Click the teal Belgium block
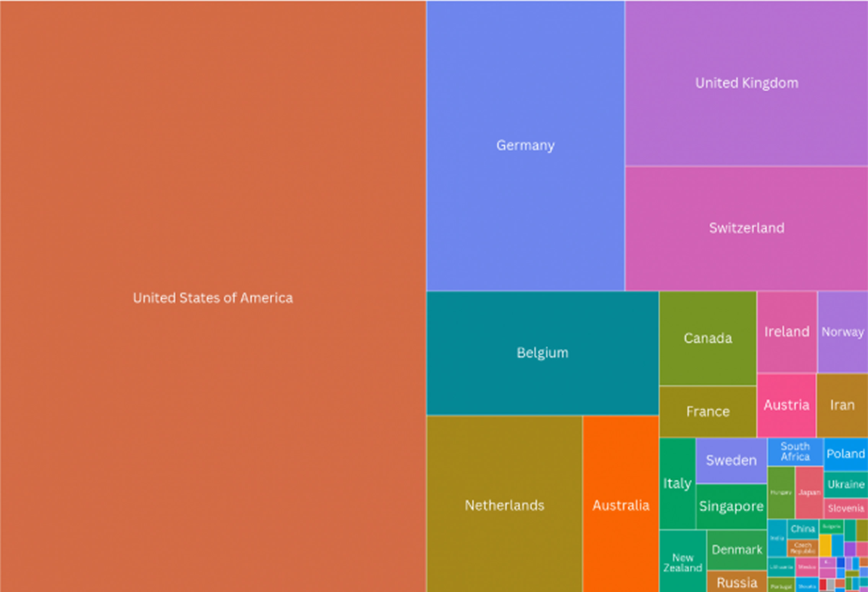Image resolution: width=868 pixels, height=592 pixels. [x=542, y=353]
